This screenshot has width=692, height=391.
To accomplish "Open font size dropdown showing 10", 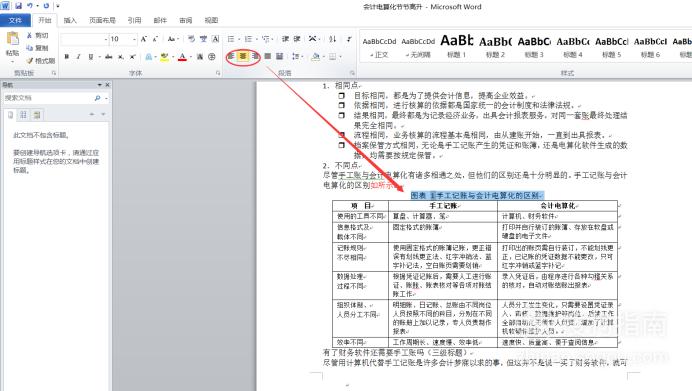I will pos(135,39).
